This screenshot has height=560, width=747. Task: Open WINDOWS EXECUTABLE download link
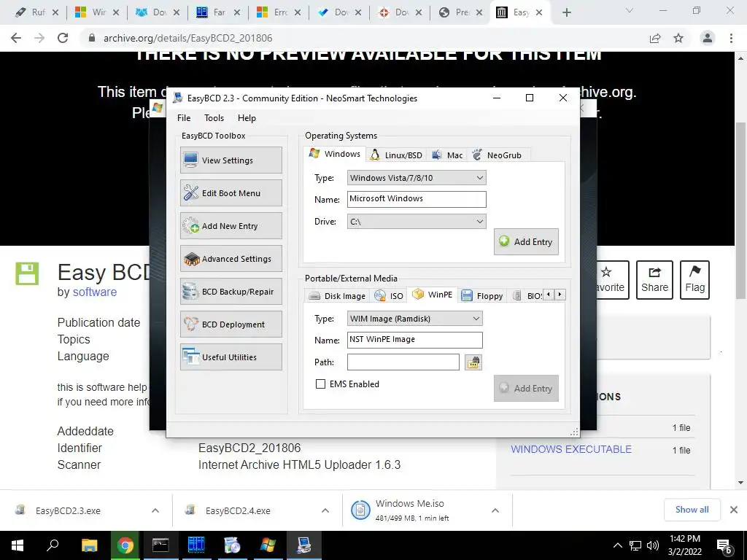(571, 449)
